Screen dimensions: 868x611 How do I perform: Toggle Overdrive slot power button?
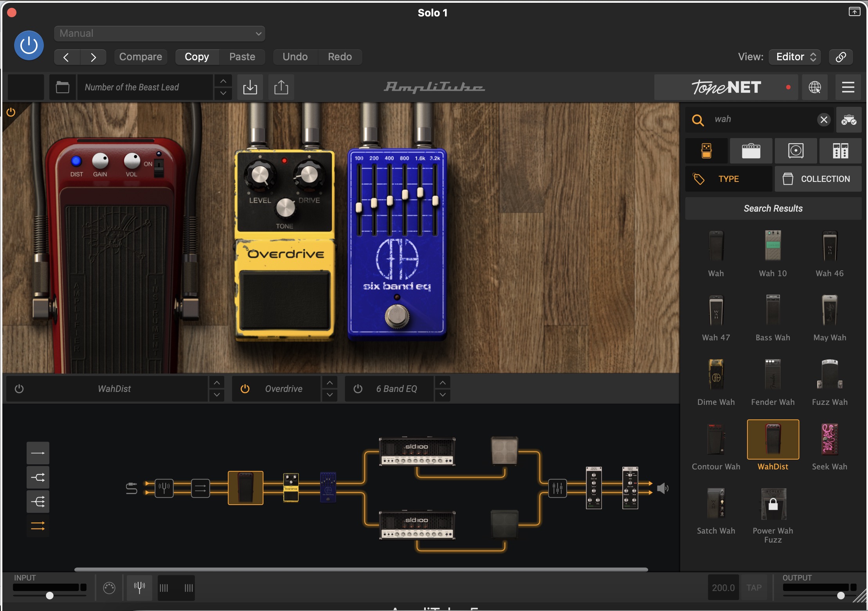point(245,389)
